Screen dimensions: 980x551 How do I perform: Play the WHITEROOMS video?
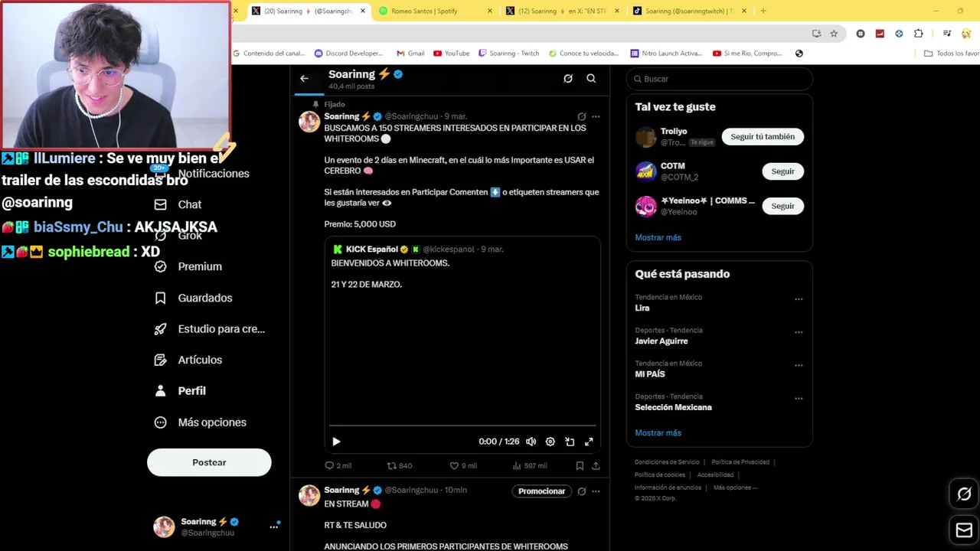336,442
